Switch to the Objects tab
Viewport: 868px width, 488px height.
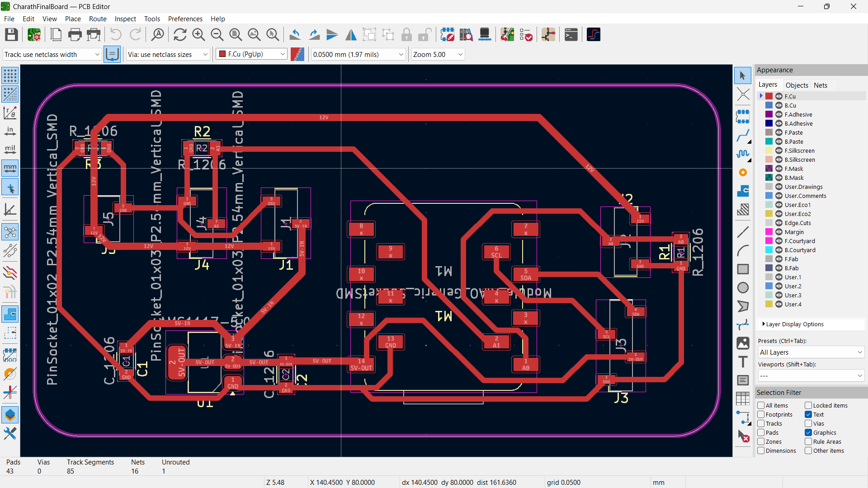coord(797,85)
